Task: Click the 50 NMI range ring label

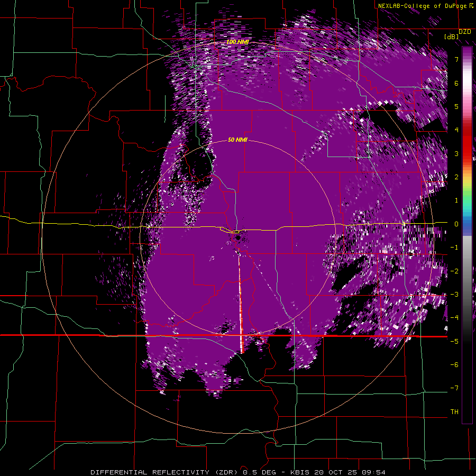Action: 237,140
